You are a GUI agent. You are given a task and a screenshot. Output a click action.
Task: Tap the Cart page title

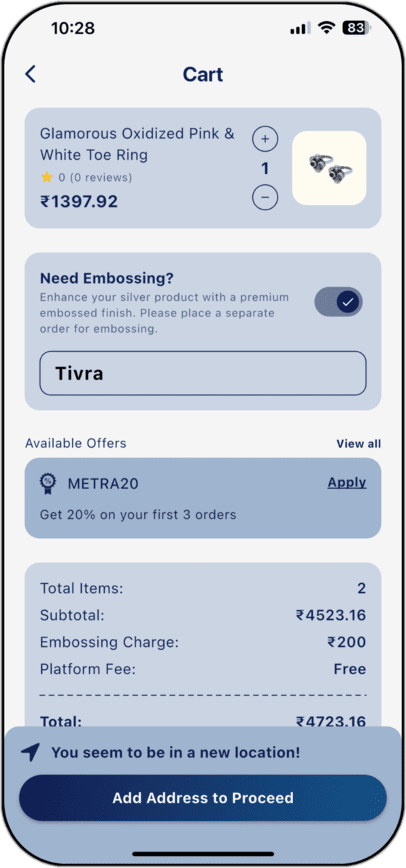(203, 74)
